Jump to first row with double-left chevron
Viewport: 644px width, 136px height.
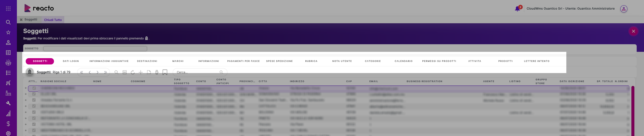coord(81,72)
